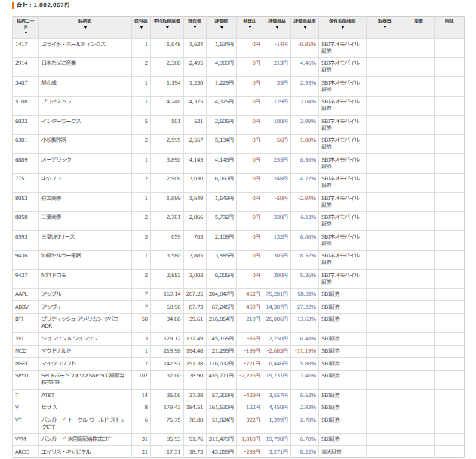Select ticker ABBV

coord(22,307)
